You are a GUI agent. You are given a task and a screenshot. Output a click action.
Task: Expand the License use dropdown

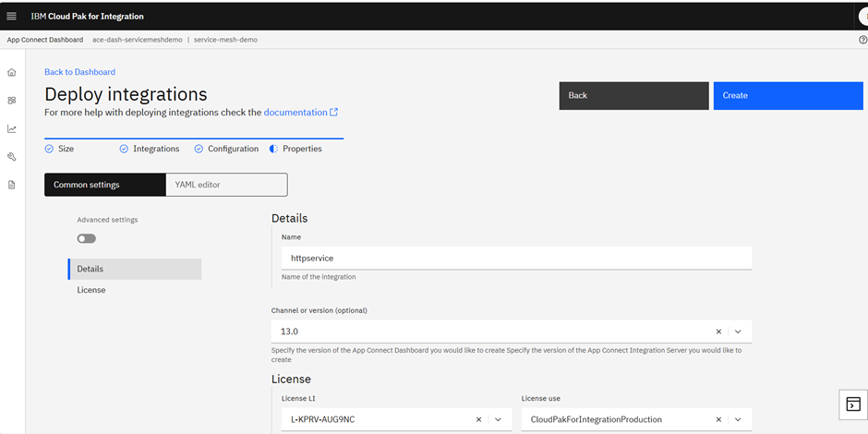[738, 419]
